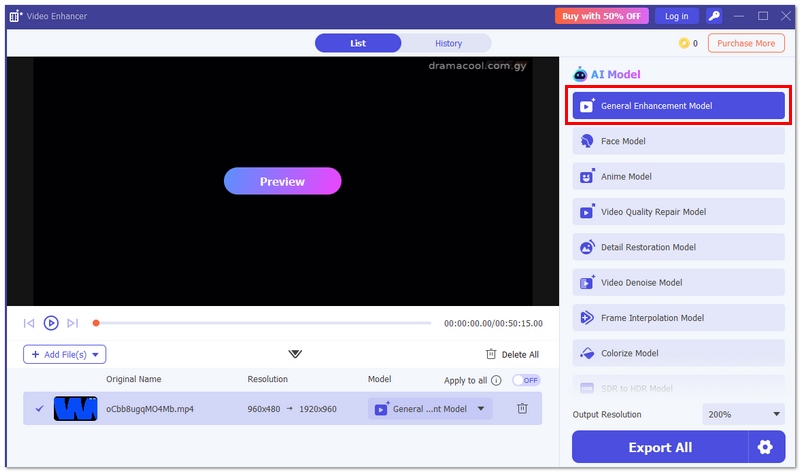The width and height of the screenshot is (800, 472).
Task: Toggle the checkmark for oCbb8ugqMO4Mb.mp4
Action: (x=39, y=408)
